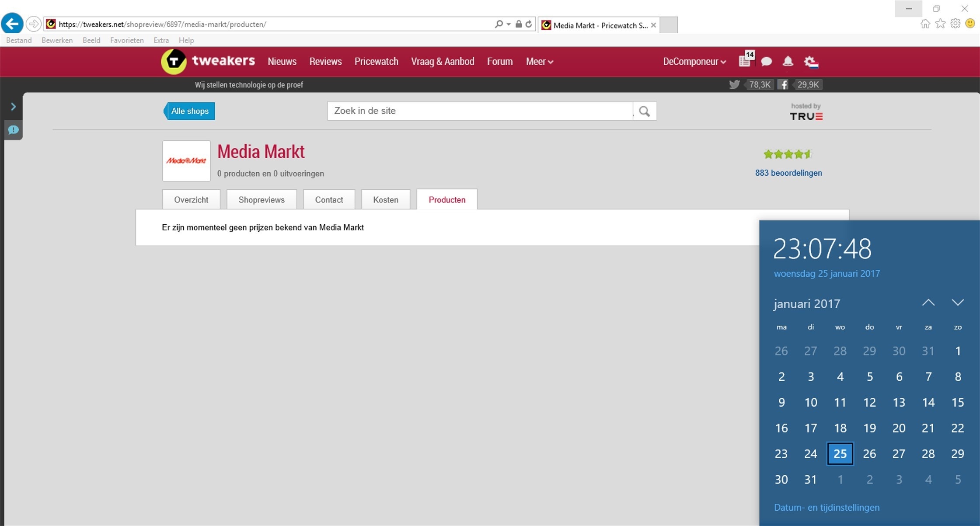
Task: Click the True hosting logo
Action: (x=806, y=112)
